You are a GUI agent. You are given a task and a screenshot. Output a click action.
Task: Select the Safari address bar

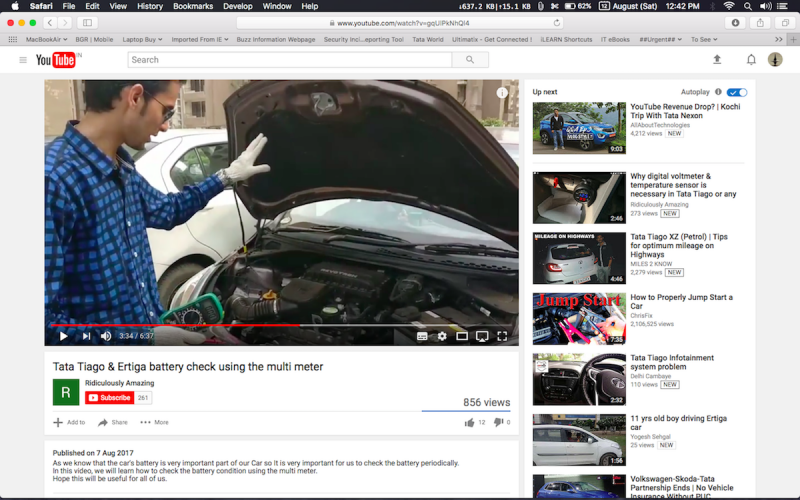[x=401, y=22]
